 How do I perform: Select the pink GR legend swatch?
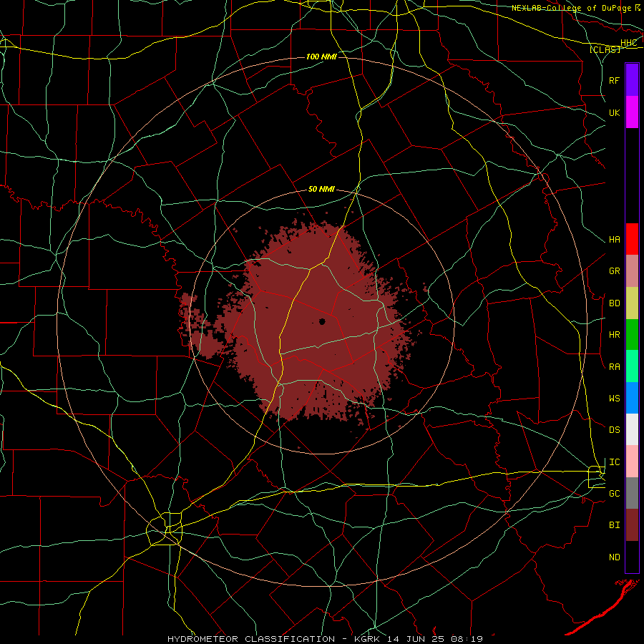click(632, 271)
